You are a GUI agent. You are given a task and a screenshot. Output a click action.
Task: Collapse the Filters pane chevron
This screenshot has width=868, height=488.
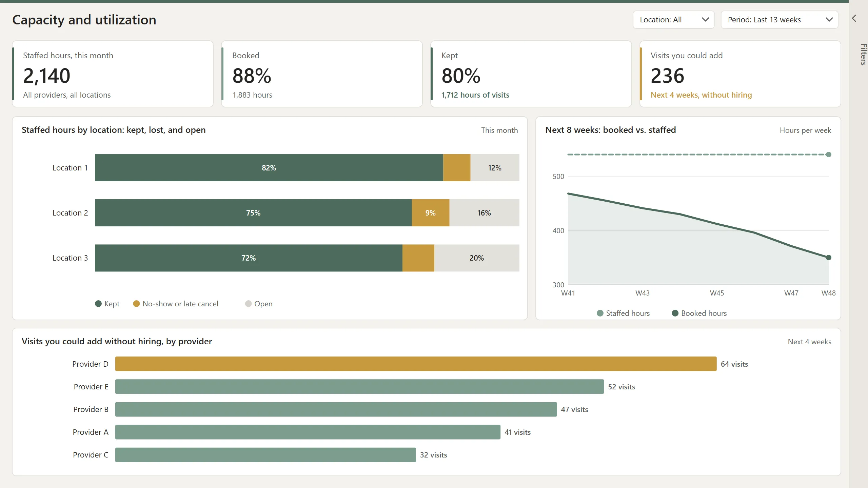pyautogui.click(x=854, y=19)
